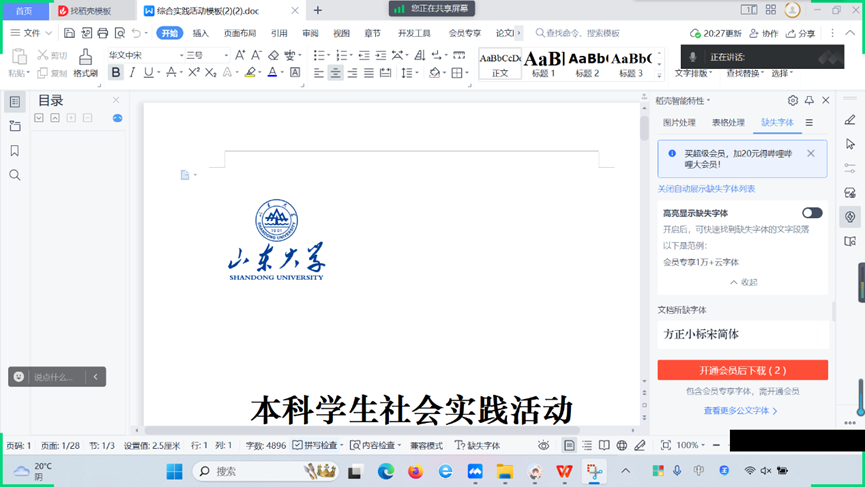This screenshot has width=865, height=487.
Task: Switch to 表格处理 tab in side panel
Action: [728, 122]
